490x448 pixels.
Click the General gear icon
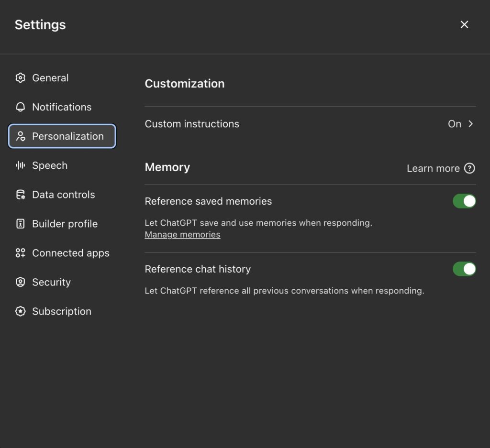point(20,78)
